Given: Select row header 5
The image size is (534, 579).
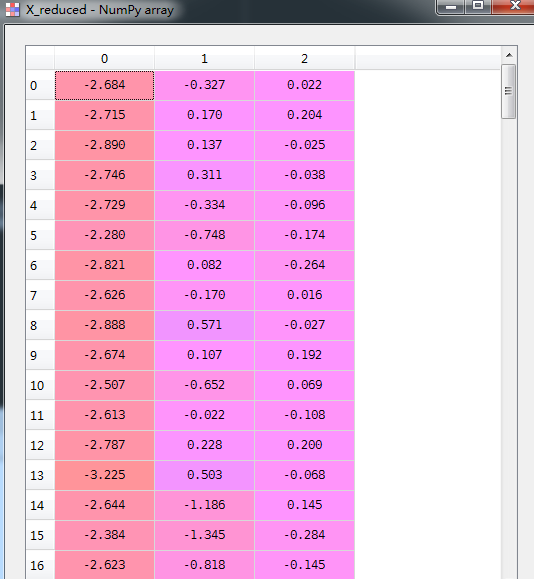Looking at the screenshot, I should point(40,235).
